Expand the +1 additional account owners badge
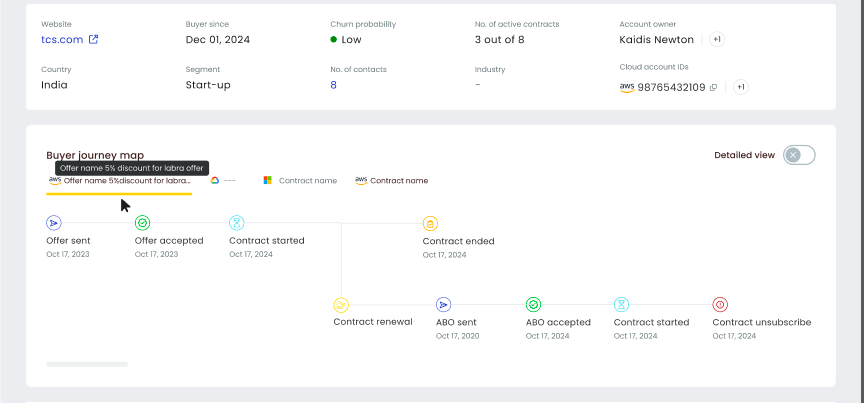 click(x=717, y=39)
